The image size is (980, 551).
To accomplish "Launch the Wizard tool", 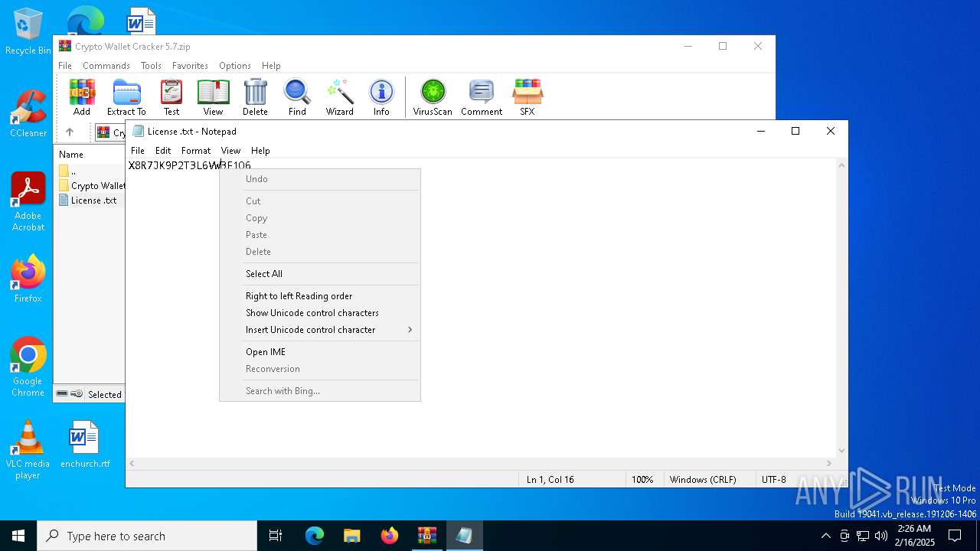I will pos(339,97).
